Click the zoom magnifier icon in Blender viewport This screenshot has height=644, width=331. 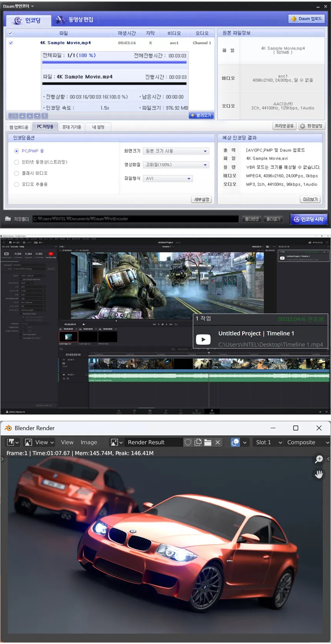319,459
